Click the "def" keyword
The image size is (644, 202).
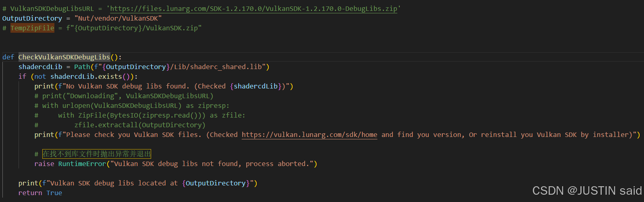pos(8,57)
